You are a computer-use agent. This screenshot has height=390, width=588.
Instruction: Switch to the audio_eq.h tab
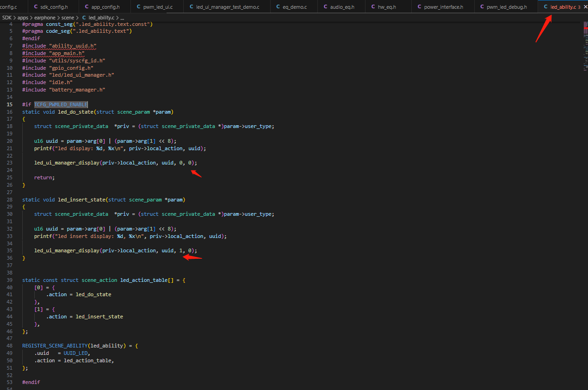(341, 7)
